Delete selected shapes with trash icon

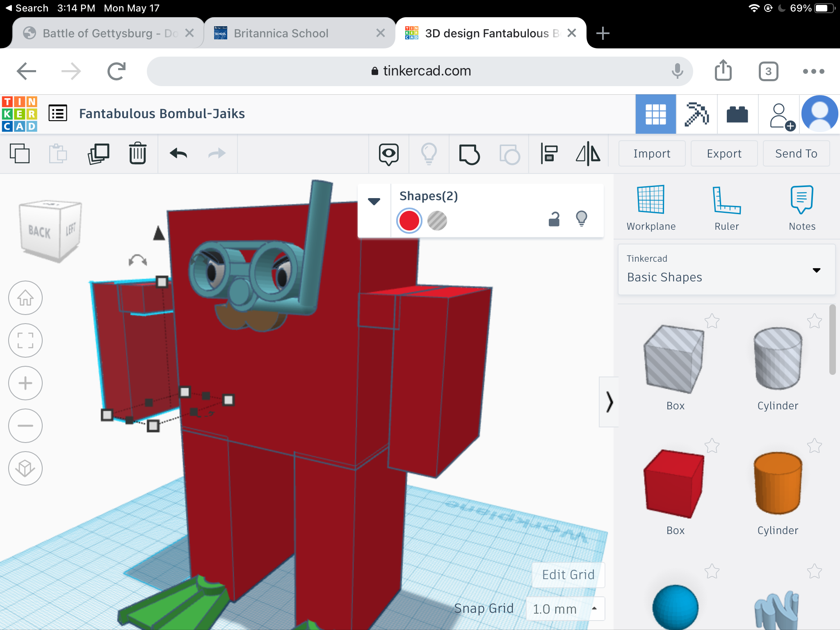(137, 153)
